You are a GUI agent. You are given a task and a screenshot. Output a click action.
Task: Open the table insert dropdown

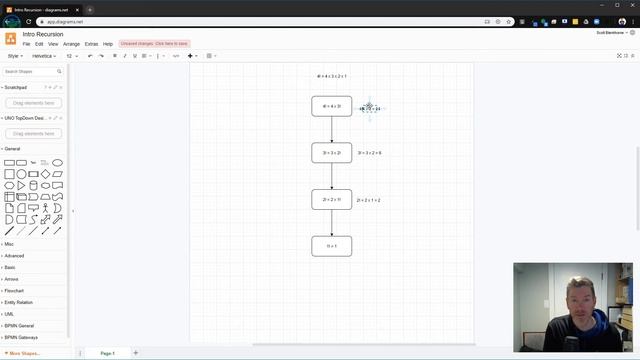[x=211, y=56]
